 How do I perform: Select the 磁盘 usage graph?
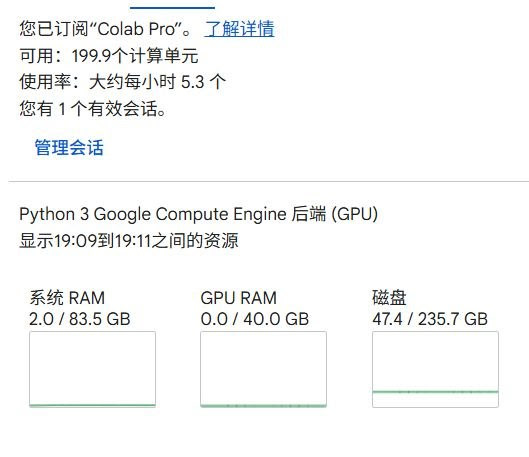[x=435, y=369]
